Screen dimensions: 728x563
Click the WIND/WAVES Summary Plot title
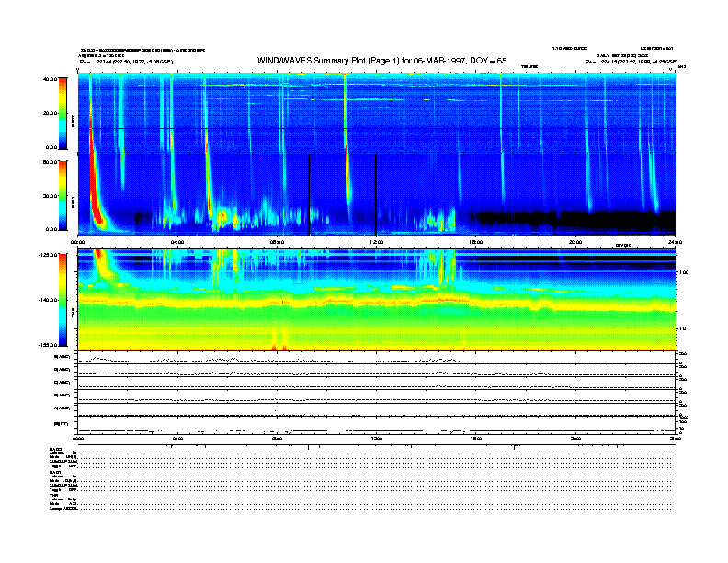click(381, 61)
